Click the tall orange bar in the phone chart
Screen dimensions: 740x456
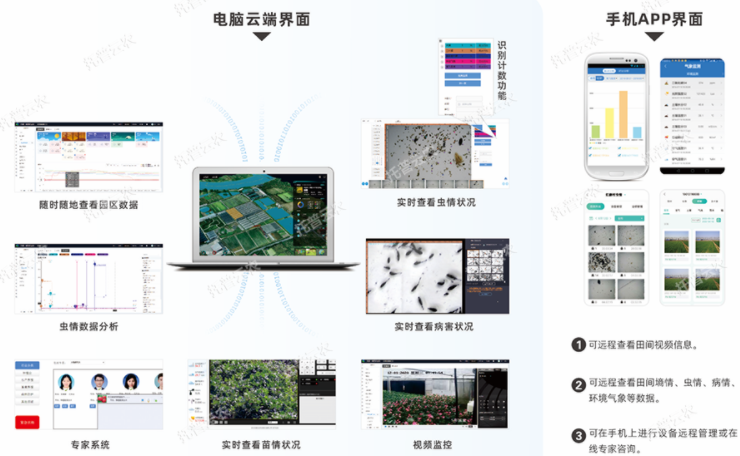point(623,114)
